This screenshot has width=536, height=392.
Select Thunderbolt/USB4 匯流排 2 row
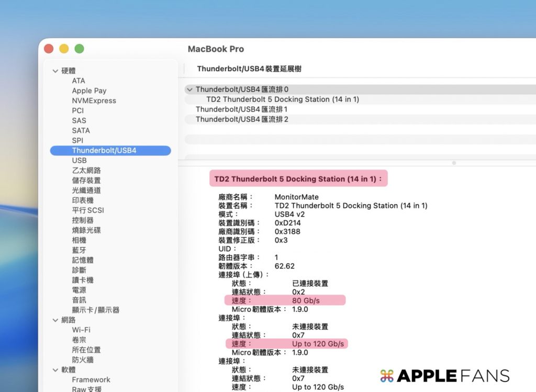[241, 119]
